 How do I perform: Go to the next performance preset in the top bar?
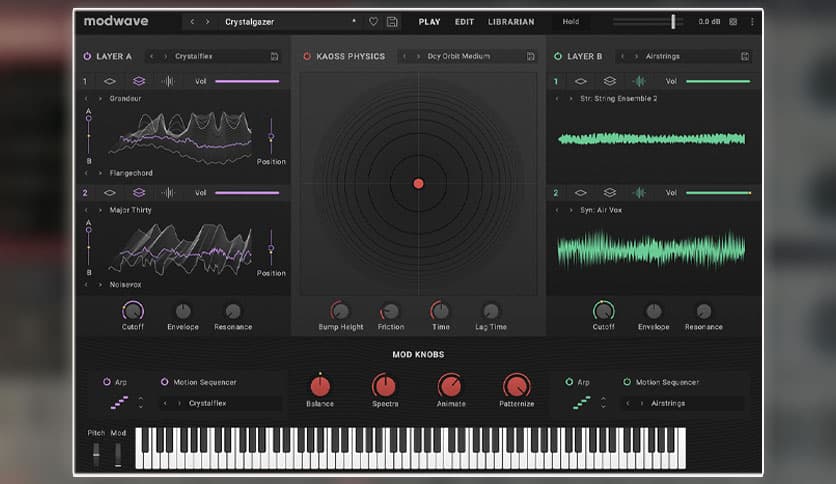point(207,22)
